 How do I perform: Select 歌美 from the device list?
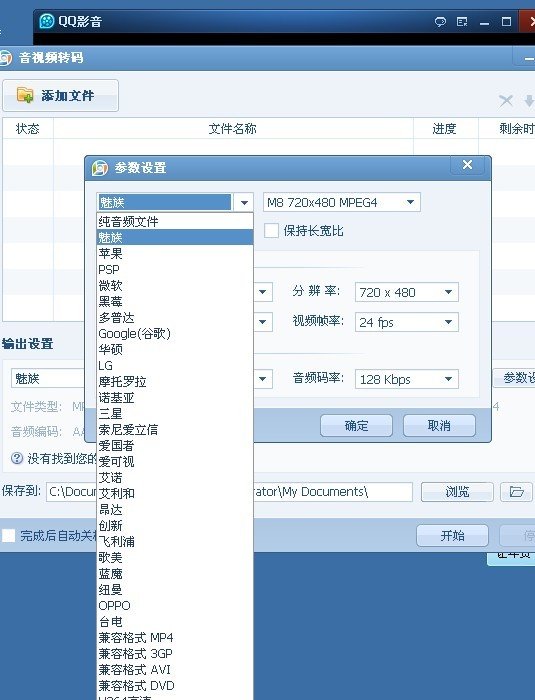[175, 558]
